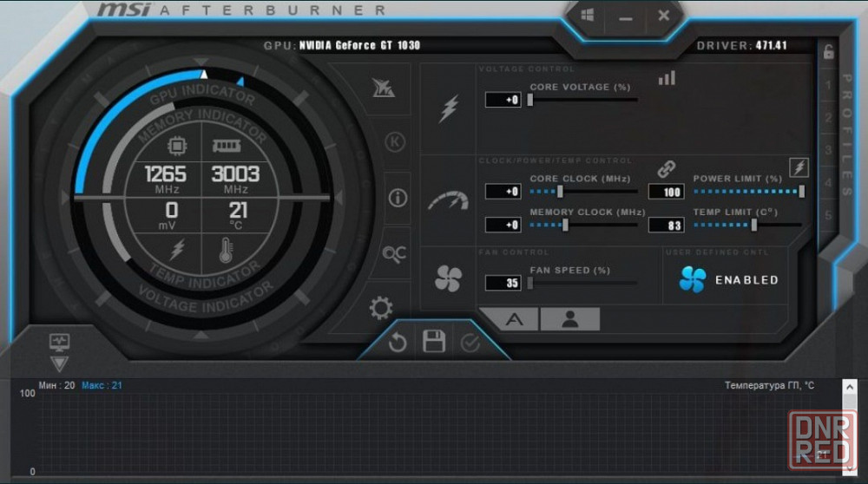Click the 'Температура ГП, °C' graph title
This screenshot has height=484, width=868.
[x=769, y=385]
